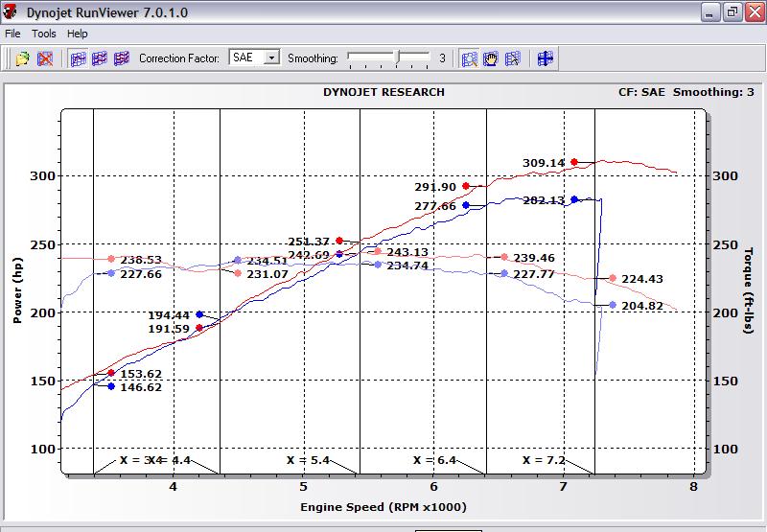The height and width of the screenshot is (532, 767).
Task: Click the 224.43 torque marker
Action: click(x=613, y=278)
